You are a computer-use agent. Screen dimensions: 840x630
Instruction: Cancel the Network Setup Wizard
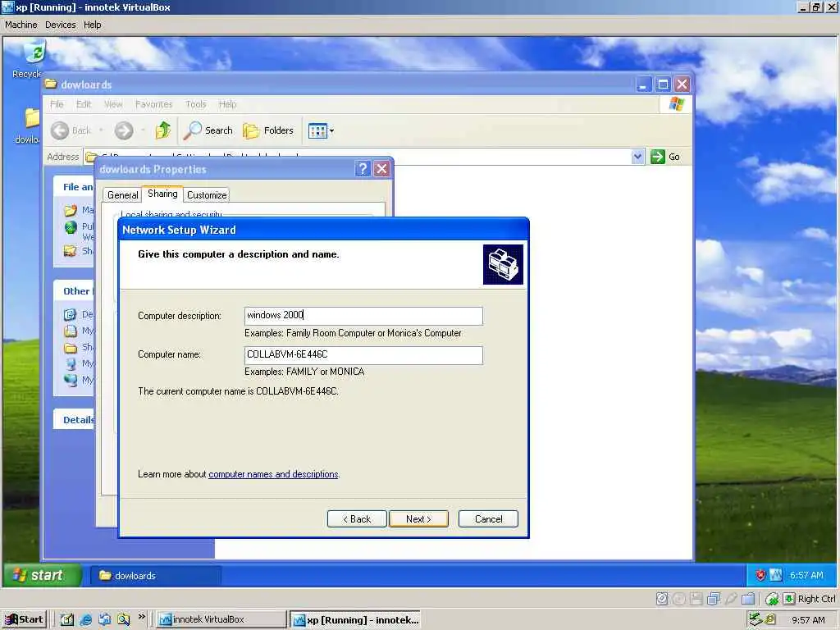coord(488,518)
